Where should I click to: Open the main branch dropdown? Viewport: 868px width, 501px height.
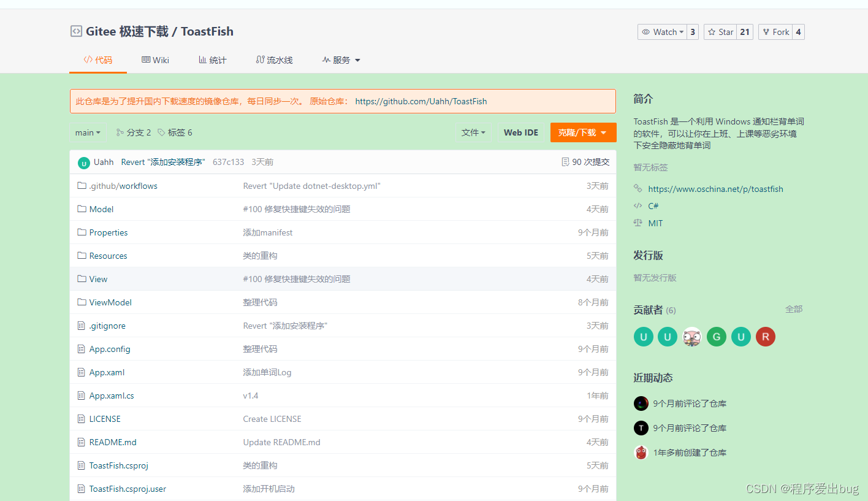point(88,132)
